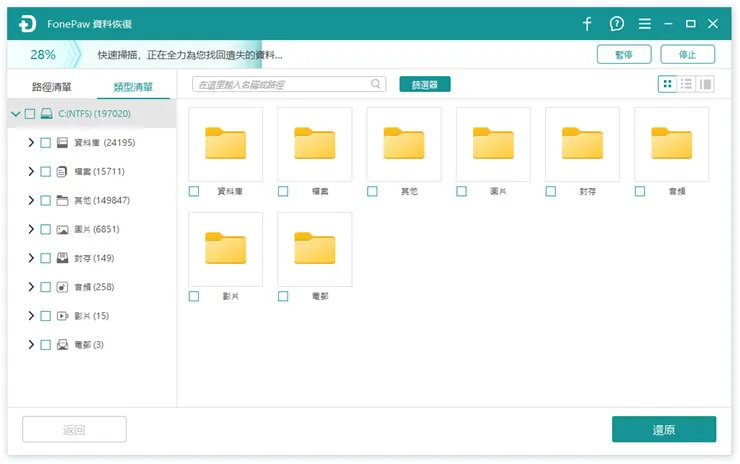Expand the 資料庫 (24195) tree node
The height and width of the screenshot is (464, 740).
tap(31, 143)
